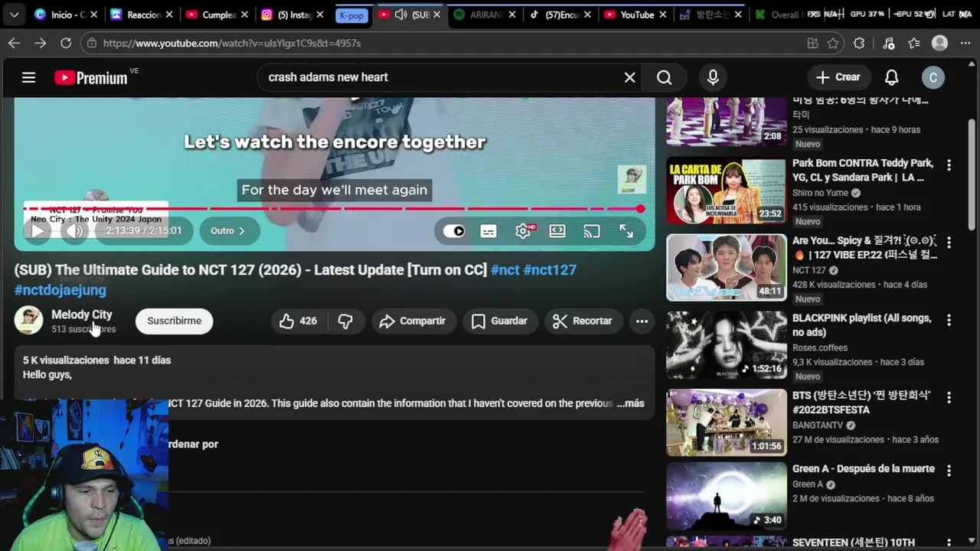Start voice search with microphone
Image resolution: width=980 pixels, height=551 pixels.
point(713,77)
